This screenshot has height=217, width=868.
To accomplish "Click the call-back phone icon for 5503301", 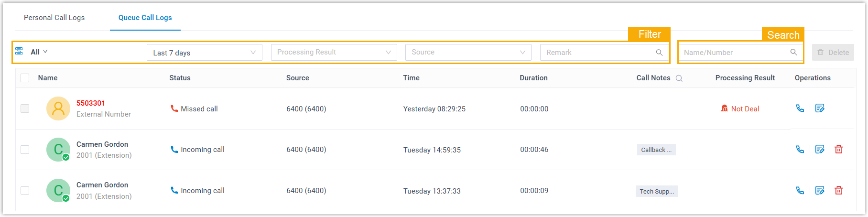I will pyautogui.click(x=800, y=108).
